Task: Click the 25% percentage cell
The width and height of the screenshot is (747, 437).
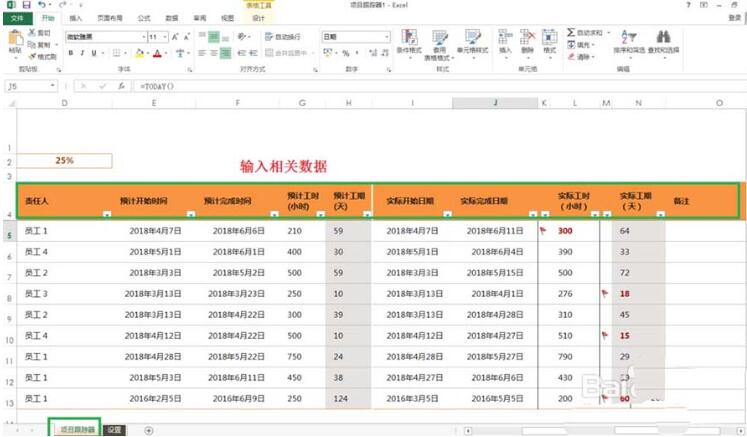Action: 64,161
